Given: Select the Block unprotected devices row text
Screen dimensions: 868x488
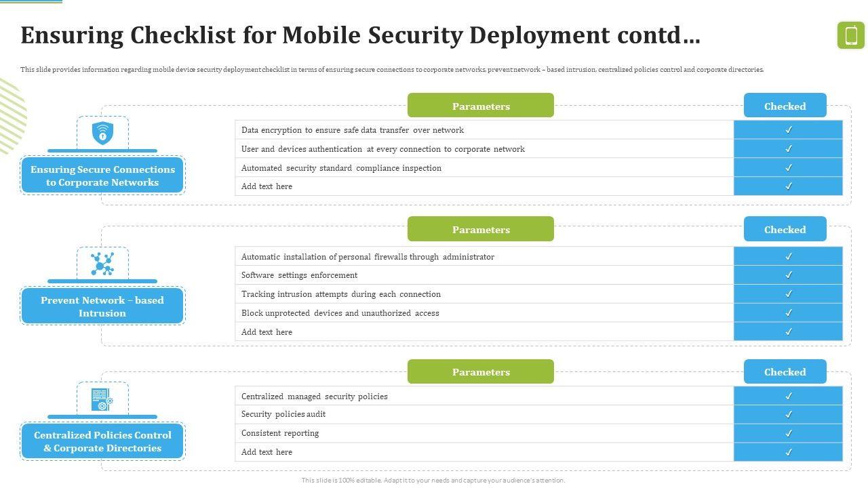Looking at the screenshot, I should click(340, 313).
